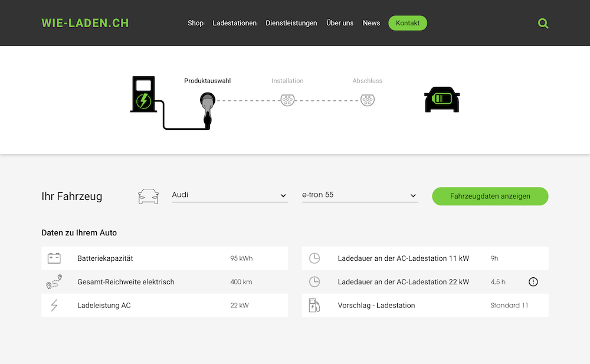The image size is (590, 364).
Task: Click the Installation step socket icon
Action: tap(287, 100)
